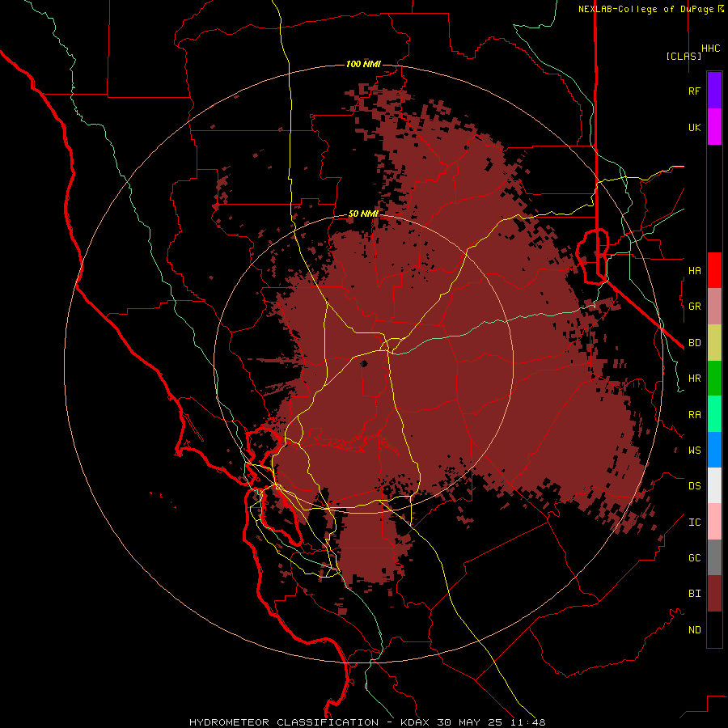Click the HA legend label
Screen dimensions: 728x728
(x=694, y=270)
